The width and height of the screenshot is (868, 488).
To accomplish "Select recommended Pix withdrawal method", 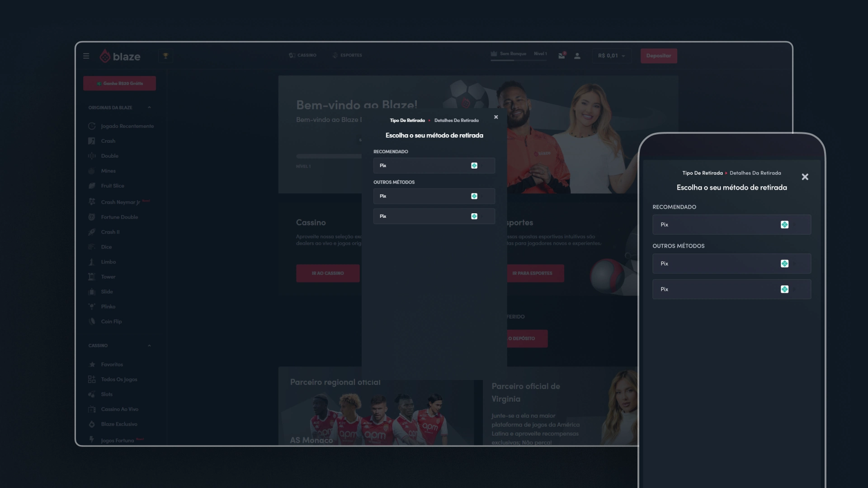I will click(x=434, y=166).
